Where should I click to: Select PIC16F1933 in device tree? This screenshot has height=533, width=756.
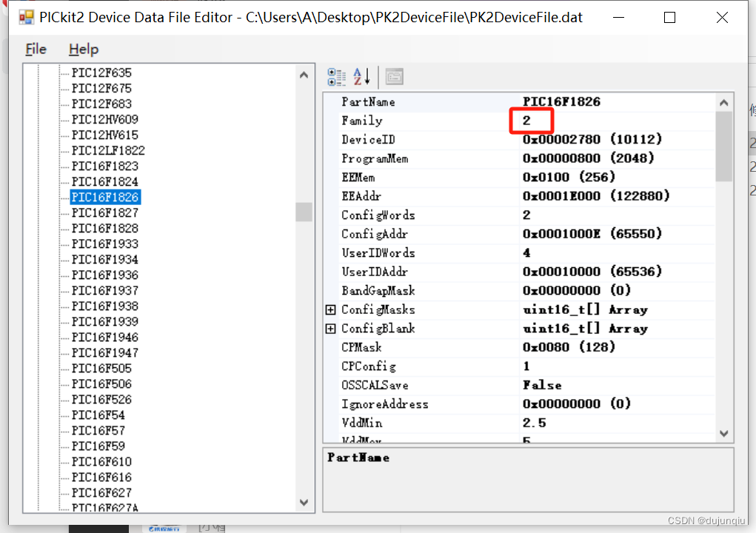pyautogui.click(x=104, y=244)
